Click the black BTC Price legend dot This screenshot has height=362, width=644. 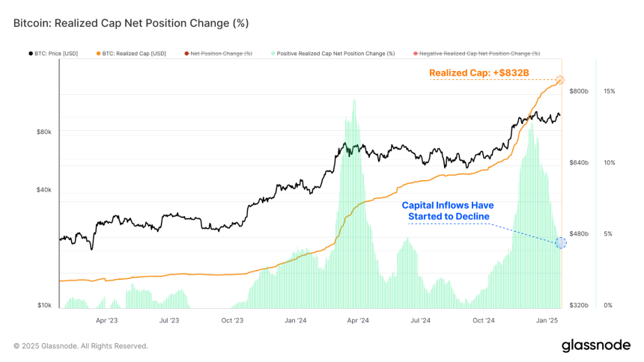[x=31, y=53]
